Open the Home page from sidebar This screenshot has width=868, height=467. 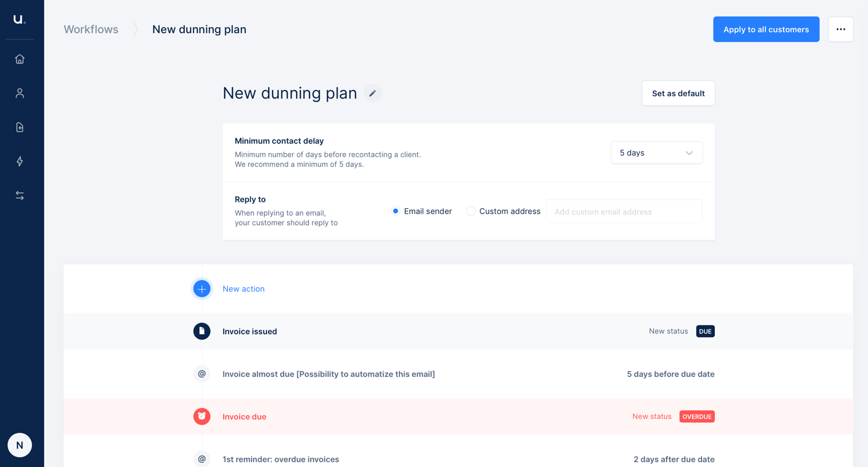[20, 59]
